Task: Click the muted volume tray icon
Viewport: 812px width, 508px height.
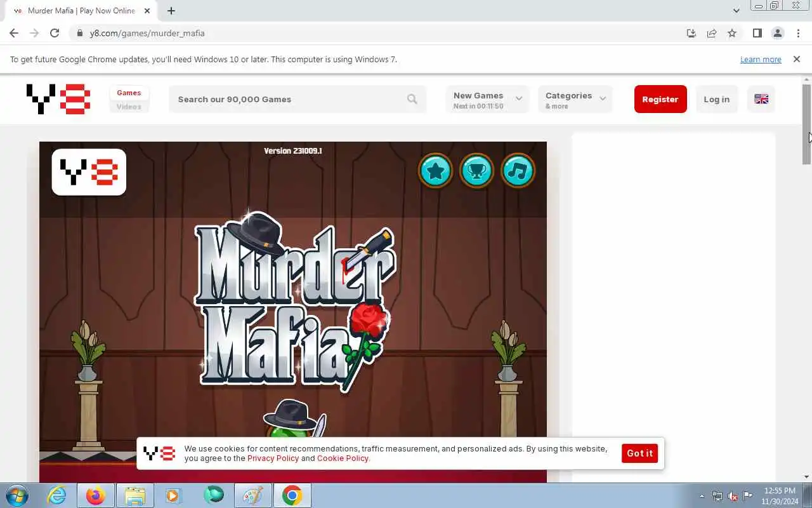Action: [733, 496]
